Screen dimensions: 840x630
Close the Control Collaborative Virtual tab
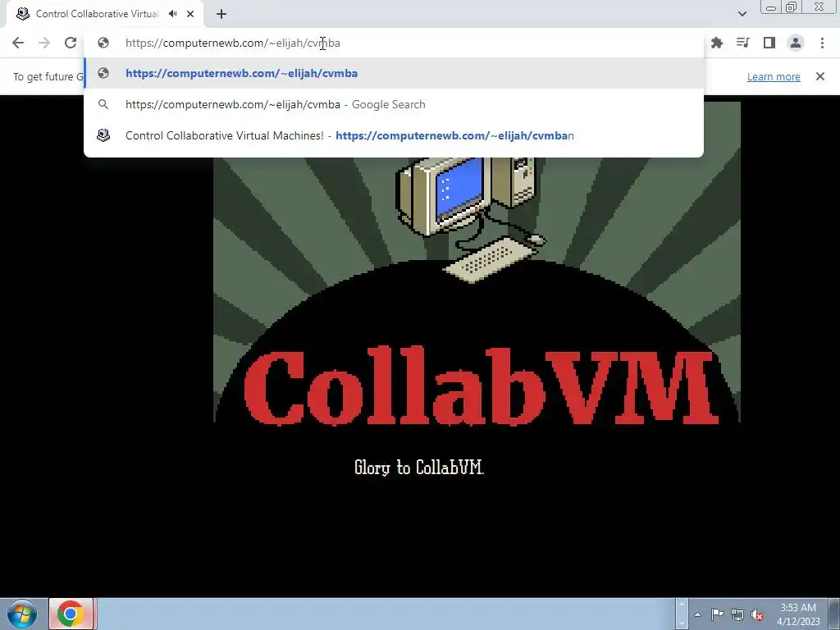pos(190,14)
